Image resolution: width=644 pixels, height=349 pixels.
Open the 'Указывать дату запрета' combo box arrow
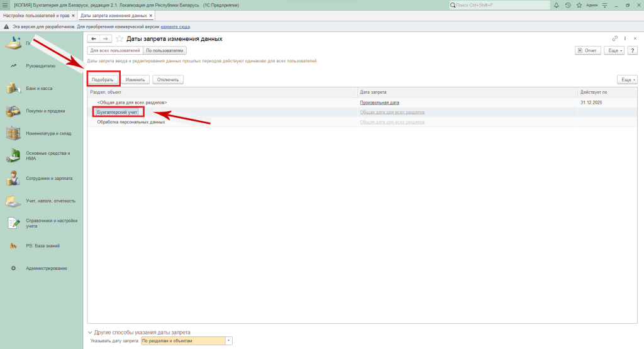click(229, 341)
